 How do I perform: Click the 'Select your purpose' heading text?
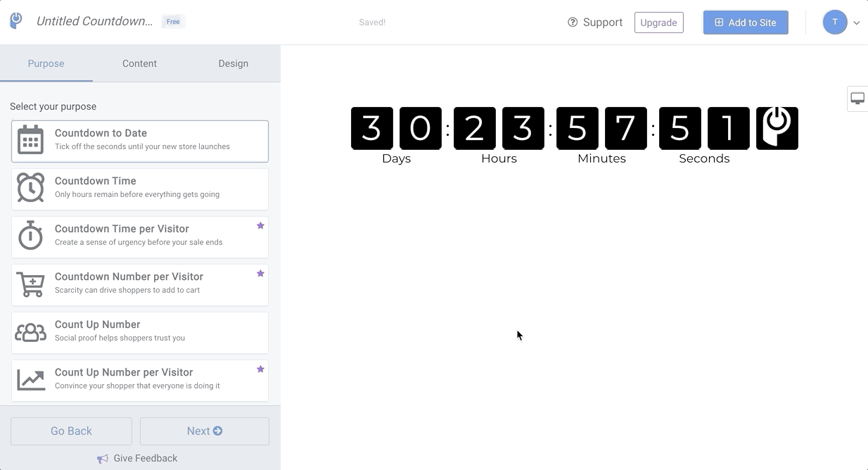[x=53, y=106]
